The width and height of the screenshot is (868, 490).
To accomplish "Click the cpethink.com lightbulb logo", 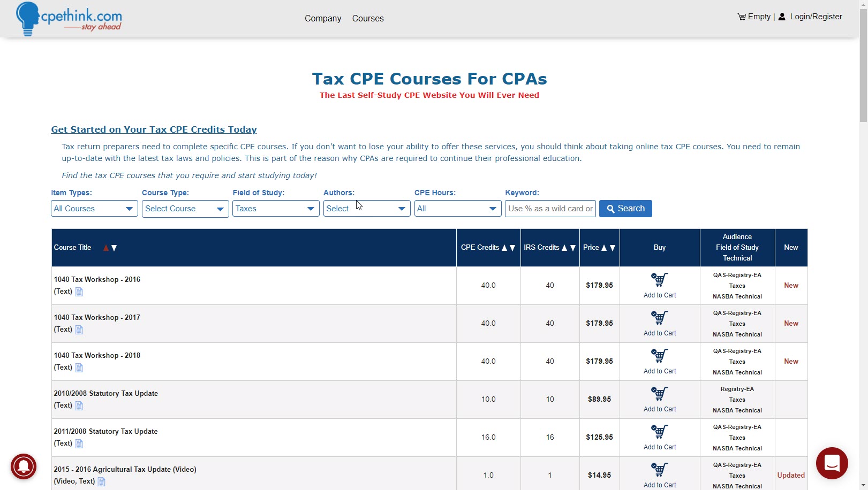I will [28, 18].
